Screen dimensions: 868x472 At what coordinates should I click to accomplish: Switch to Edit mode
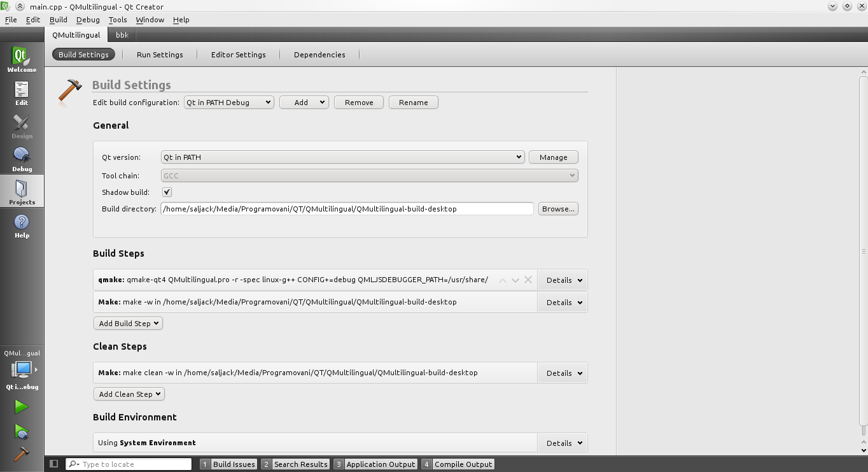[22, 92]
